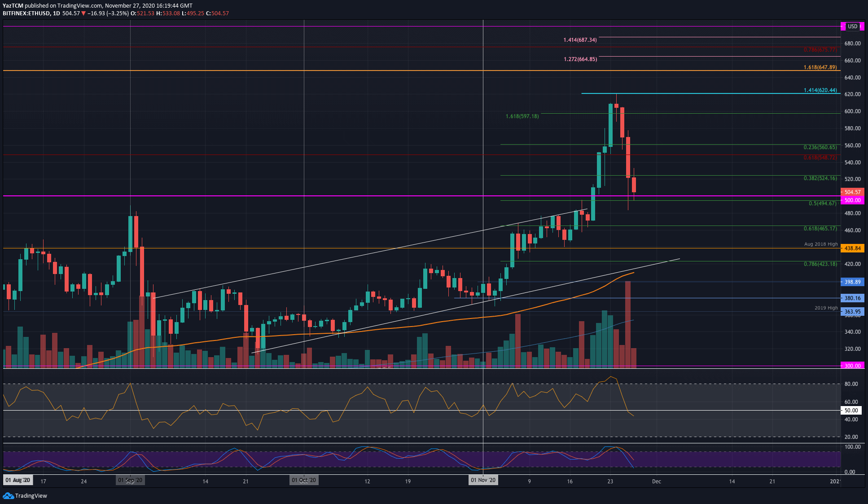Image resolution: width=868 pixels, height=504 pixels.
Task: Select the 01 Sep '20 axis label
Action: click(130, 480)
